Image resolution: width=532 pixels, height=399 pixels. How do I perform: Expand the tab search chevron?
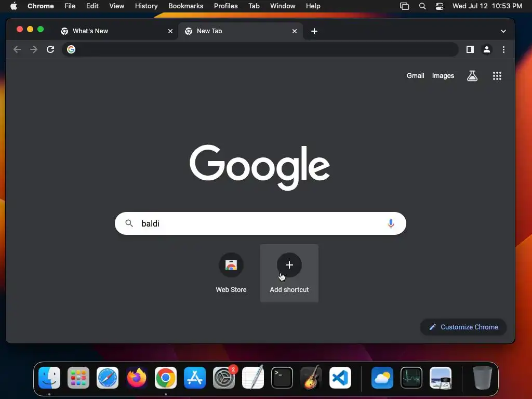pyautogui.click(x=503, y=31)
